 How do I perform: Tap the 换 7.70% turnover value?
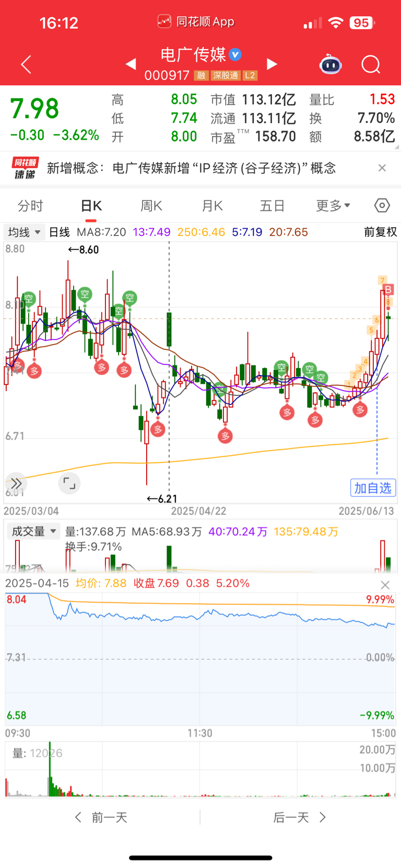pyautogui.click(x=376, y=118)
